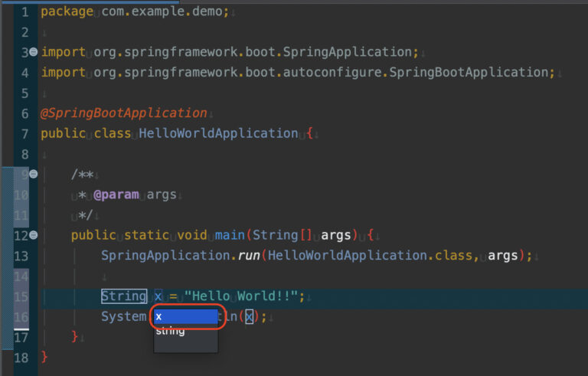Click the @param tag in the Javadoc

click(x=116, y=195)
